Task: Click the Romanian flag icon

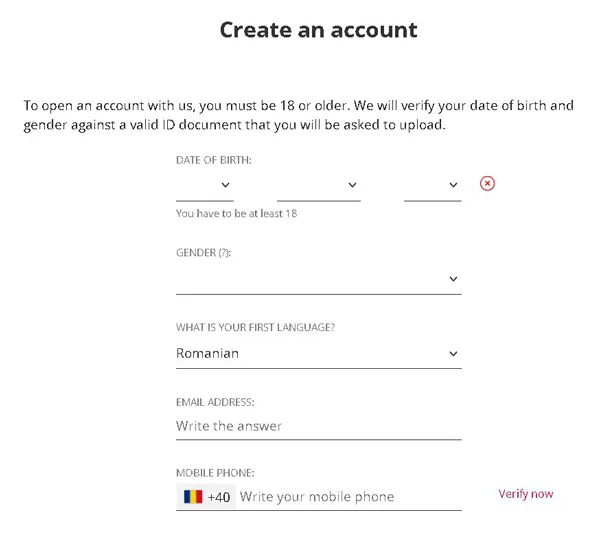Action: point(193,497)
